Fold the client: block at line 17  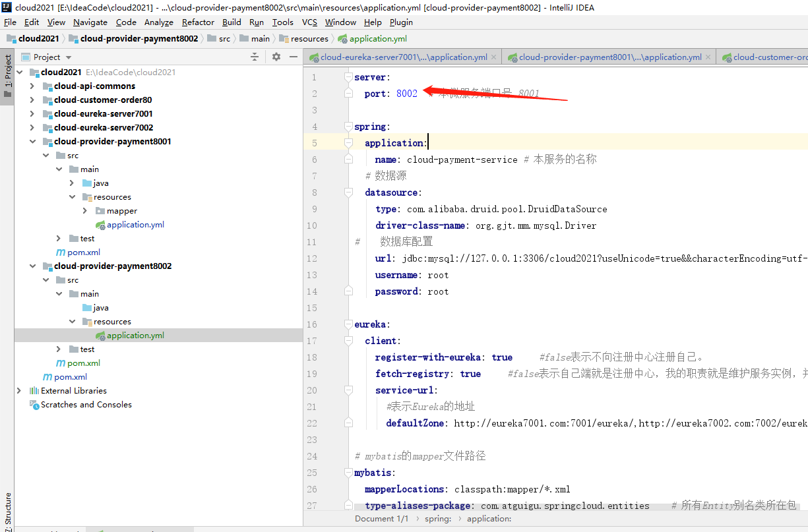click(x=348, y=341)
